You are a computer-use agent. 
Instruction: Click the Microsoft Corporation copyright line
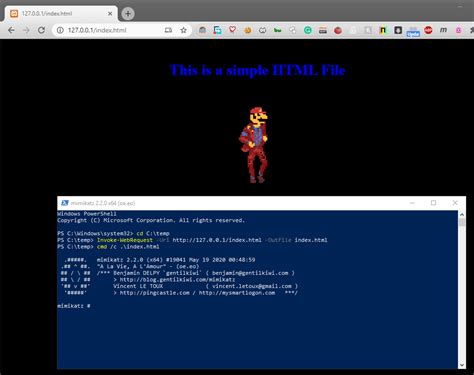pyautogui.click(x=151, y=220)
